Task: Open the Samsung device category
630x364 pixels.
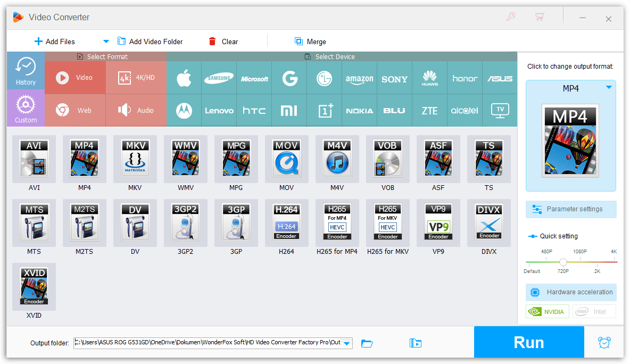Action: 219,78
